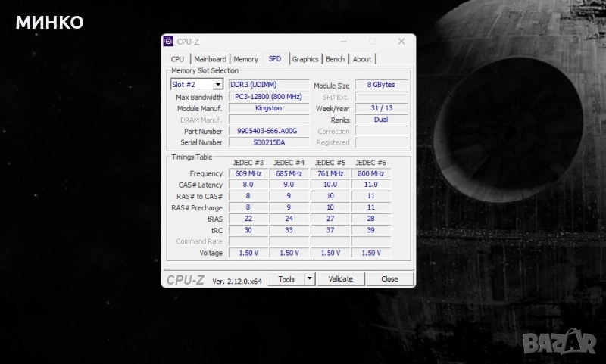Click the PC3-12800 max bandwidth field
The width and height of the screenshot is (606, 364).
[x=268, y=97]
